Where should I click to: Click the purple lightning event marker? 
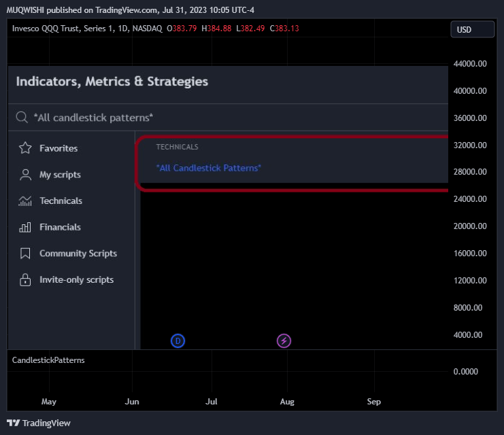pos(284,341)
